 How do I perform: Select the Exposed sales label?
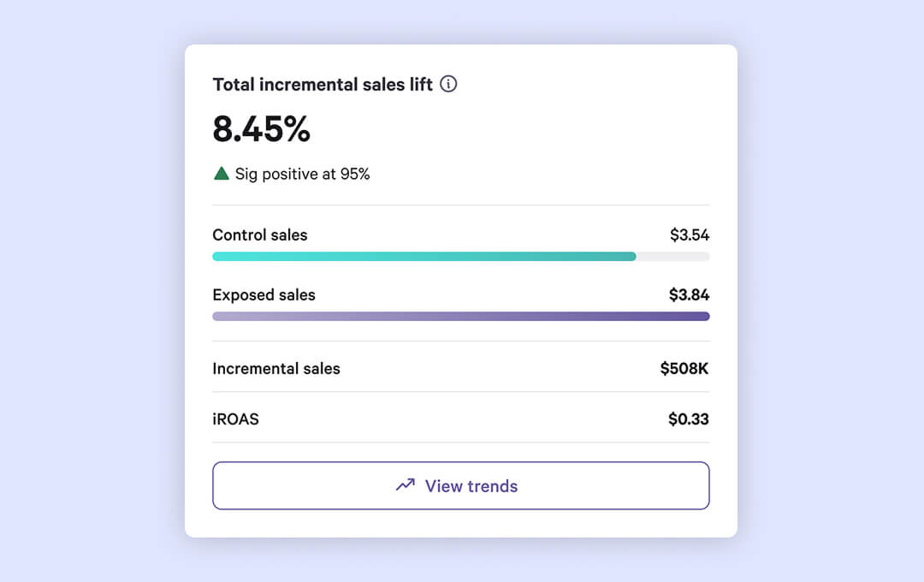click(264, 294)
